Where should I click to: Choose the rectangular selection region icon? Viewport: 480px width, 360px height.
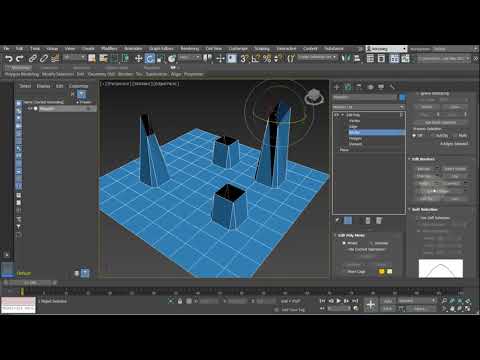pyautogui.click(x=114, y=59)
